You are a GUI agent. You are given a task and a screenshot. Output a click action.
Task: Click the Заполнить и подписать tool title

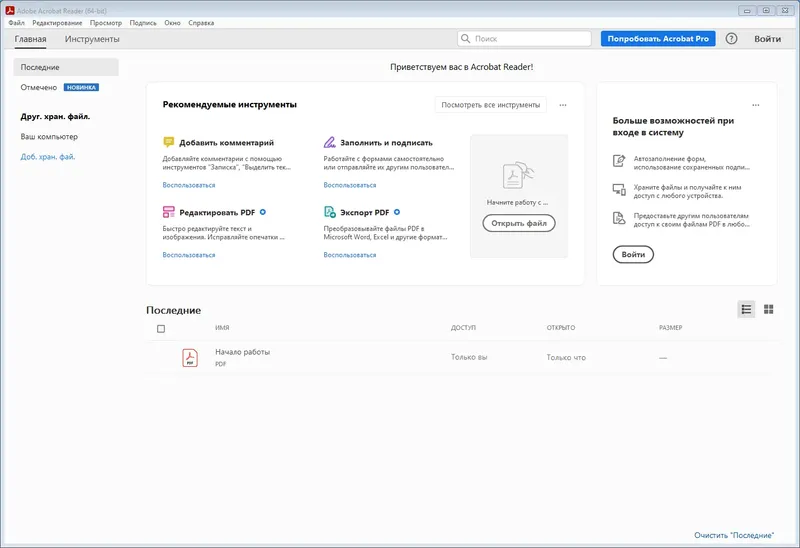coord(386,143)
